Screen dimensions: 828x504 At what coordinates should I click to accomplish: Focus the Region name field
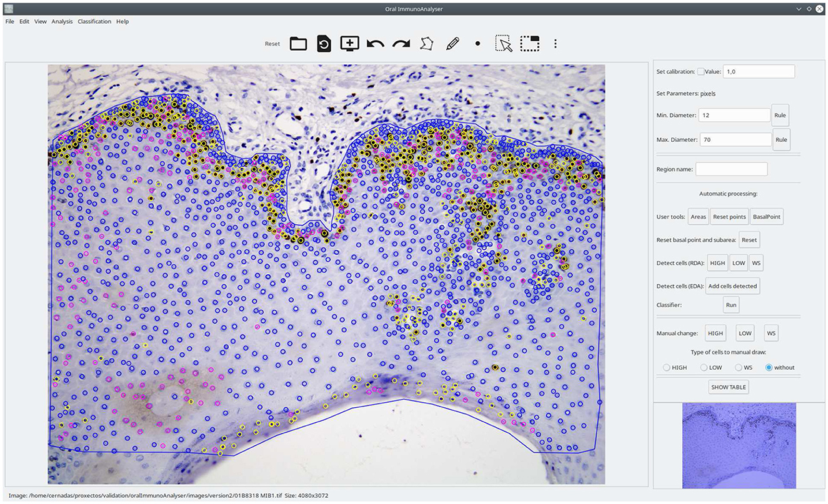(731, 169)
